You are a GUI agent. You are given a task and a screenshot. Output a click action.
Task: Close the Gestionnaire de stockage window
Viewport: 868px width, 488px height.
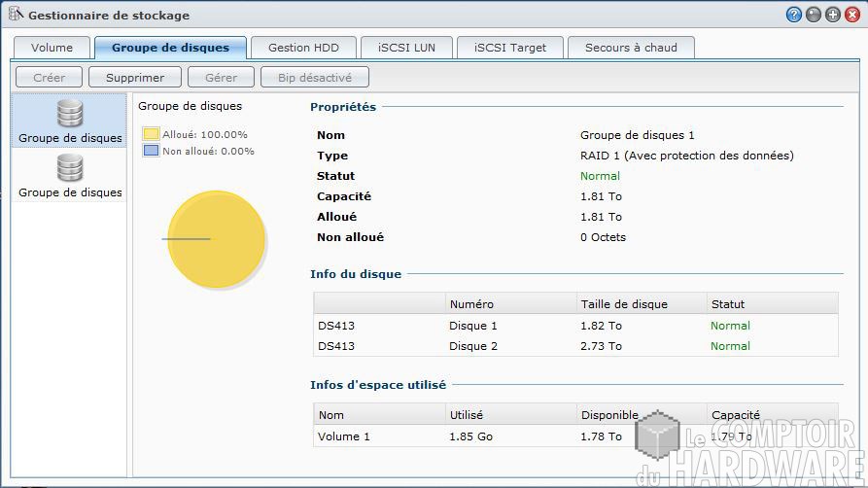(851, 15)
